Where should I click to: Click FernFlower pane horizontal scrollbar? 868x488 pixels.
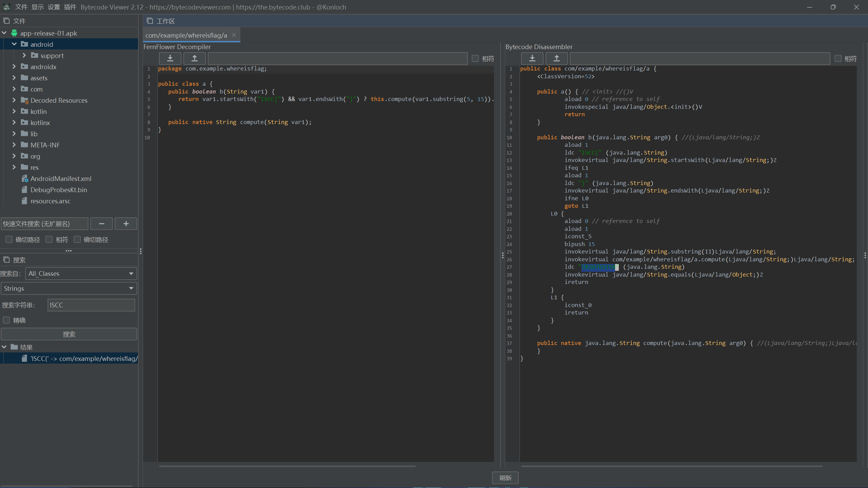pos(287,466)
